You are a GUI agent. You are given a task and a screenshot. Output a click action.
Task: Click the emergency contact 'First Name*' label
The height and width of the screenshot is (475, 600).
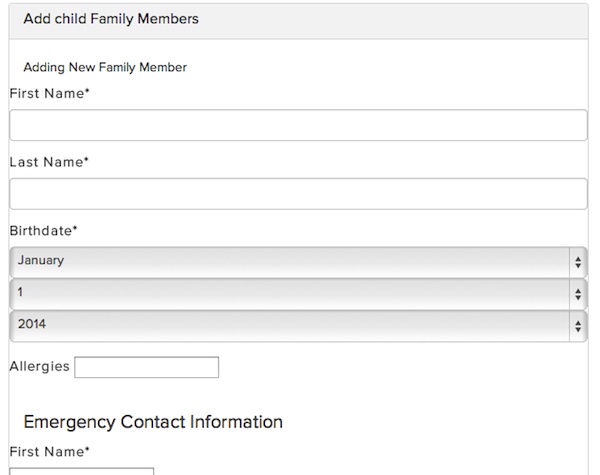[x=49, y=452]
